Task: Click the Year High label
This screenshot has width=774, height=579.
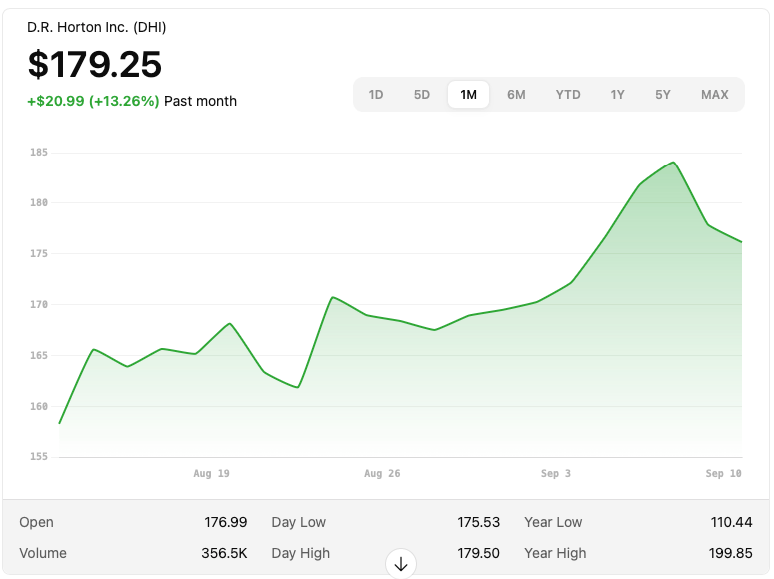Action: 555,553
